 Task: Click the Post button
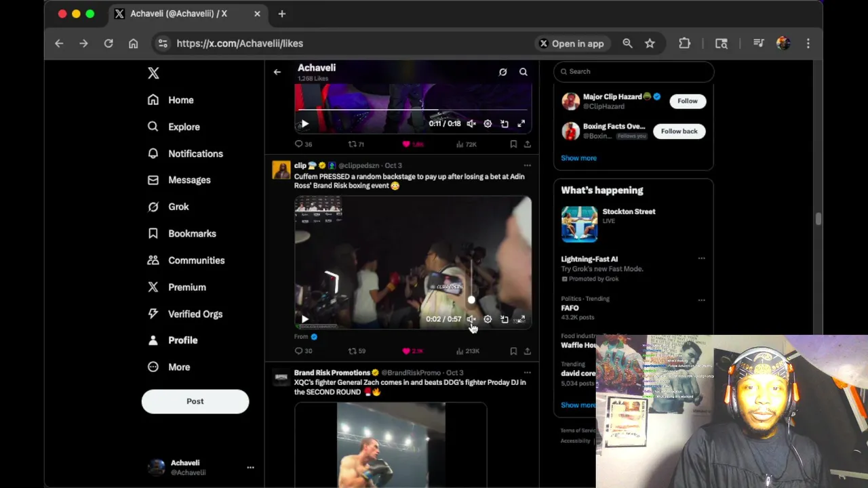pyautogui.click(x=195, y=401)
